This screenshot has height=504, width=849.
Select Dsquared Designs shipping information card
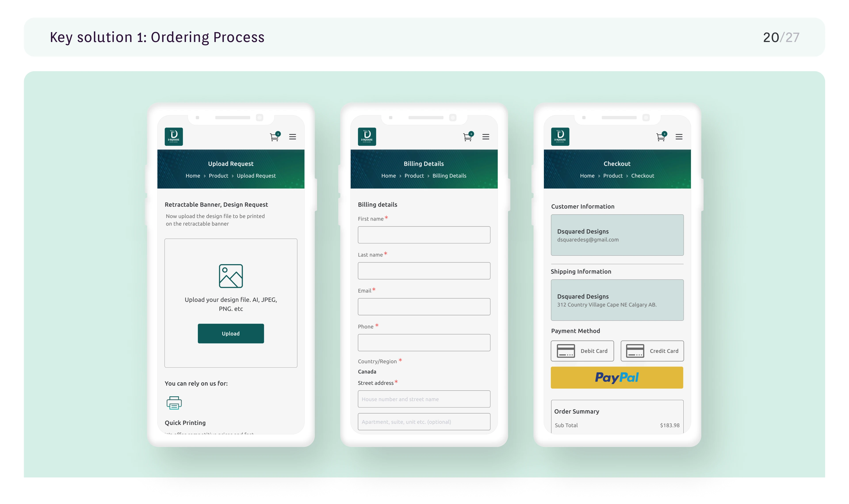[617, 300]
